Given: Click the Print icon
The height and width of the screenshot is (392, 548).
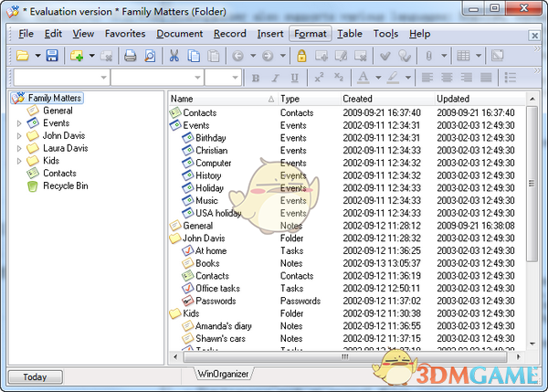Looking at the screenshot, I should click(131, 56).
